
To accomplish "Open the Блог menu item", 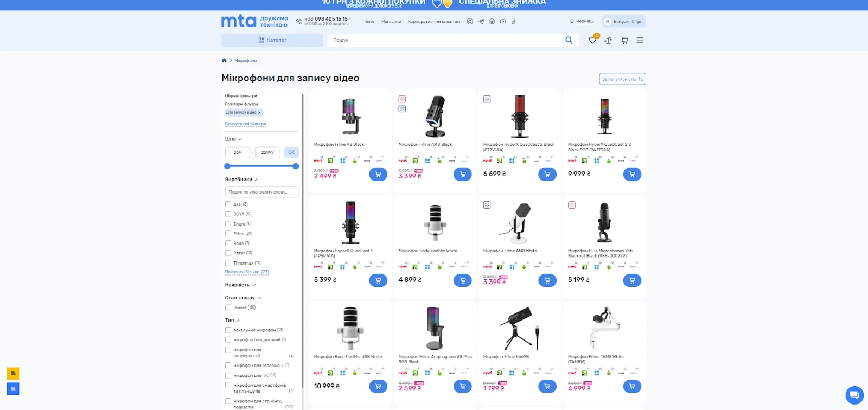I will pos(370,22).
